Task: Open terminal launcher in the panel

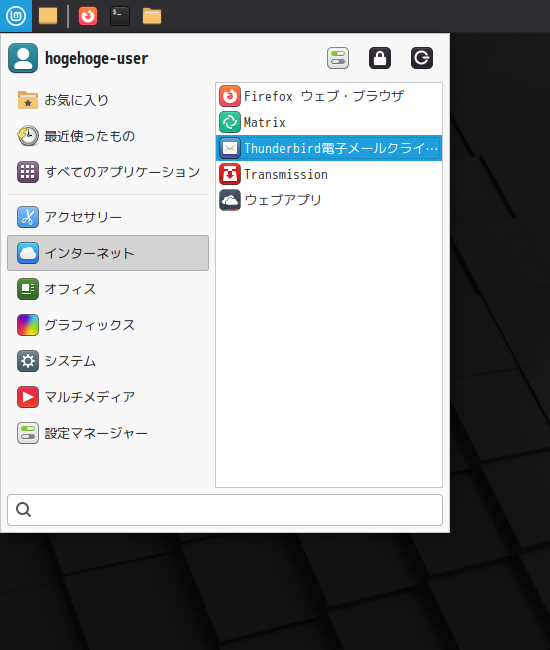Action: tap(120, 16)
